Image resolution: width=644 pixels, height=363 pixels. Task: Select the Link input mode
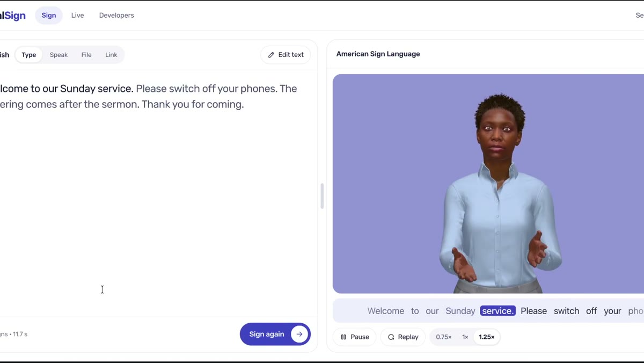pos(111,55)
